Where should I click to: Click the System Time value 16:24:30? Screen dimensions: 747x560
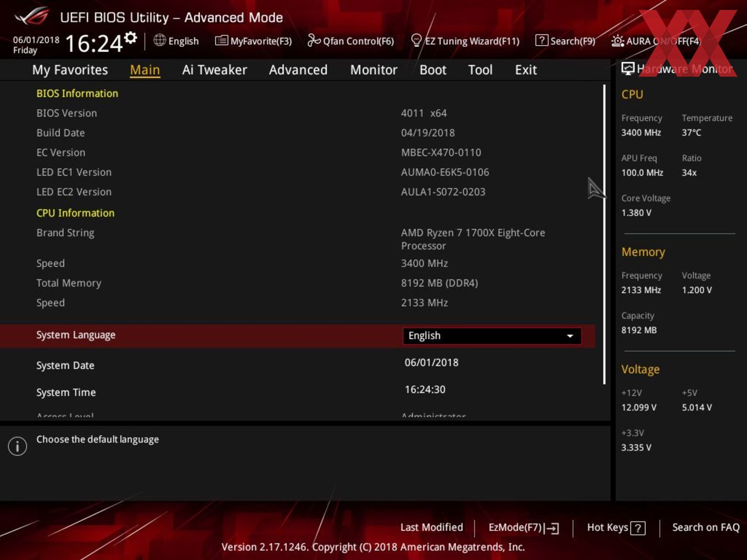[425, 389]
